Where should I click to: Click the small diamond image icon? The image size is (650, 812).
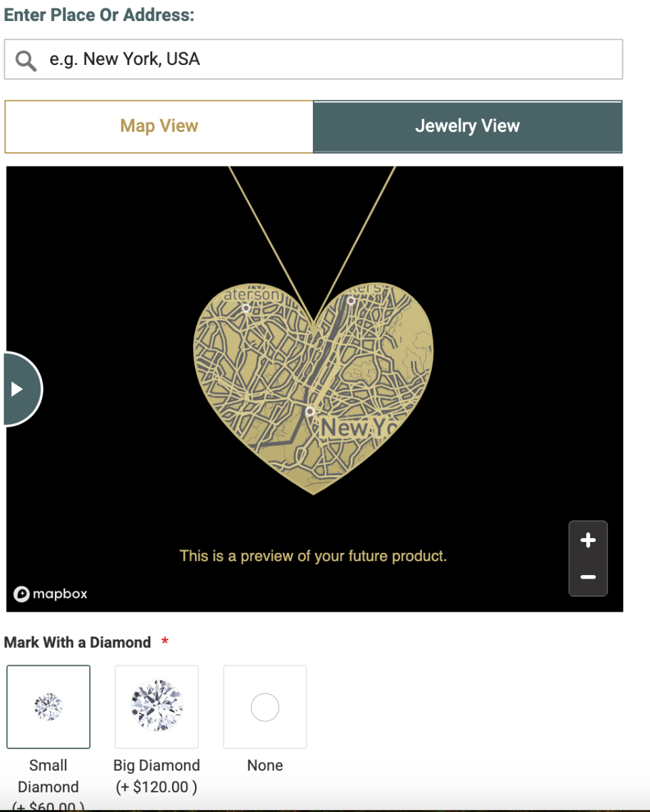[x=48, y=706]
